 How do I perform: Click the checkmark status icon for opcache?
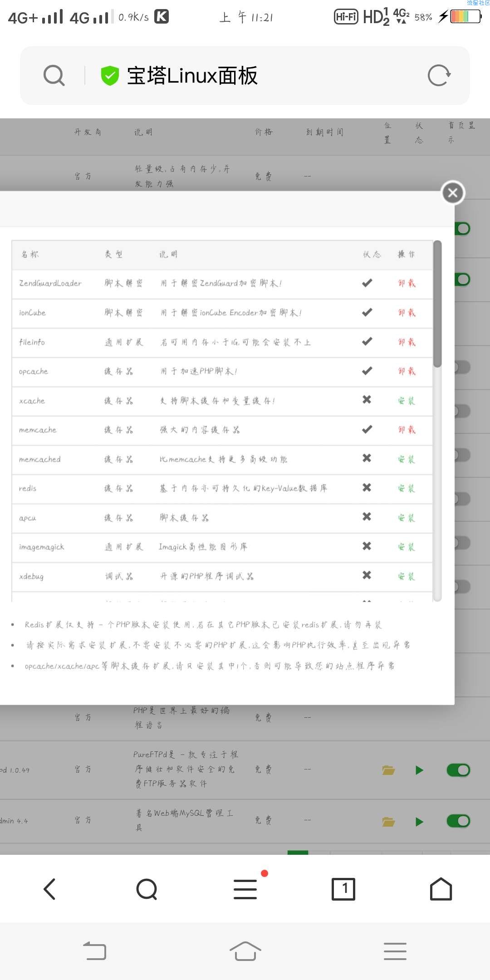point(367,371)
